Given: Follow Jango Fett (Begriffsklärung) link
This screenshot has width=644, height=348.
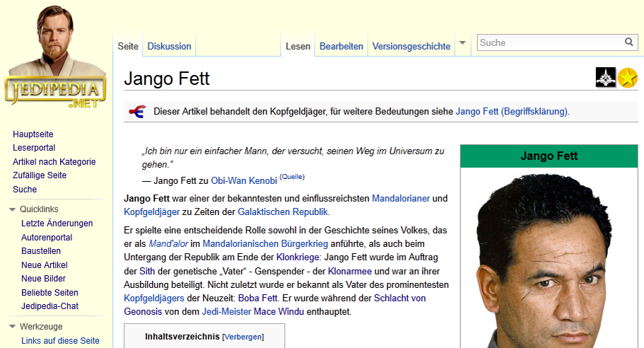Looking at the screenshot, I should pyautogui.click(x=512, y=111).
